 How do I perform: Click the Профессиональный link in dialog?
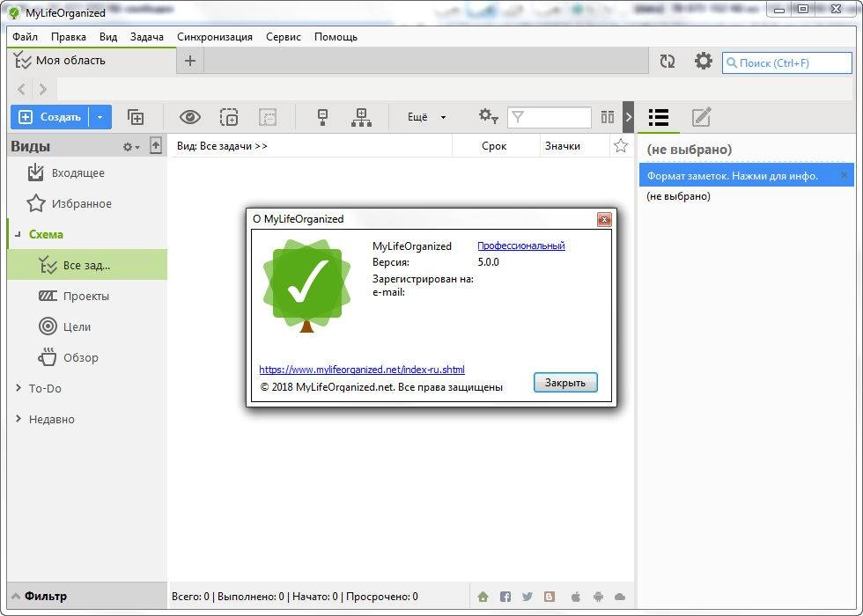520,246
